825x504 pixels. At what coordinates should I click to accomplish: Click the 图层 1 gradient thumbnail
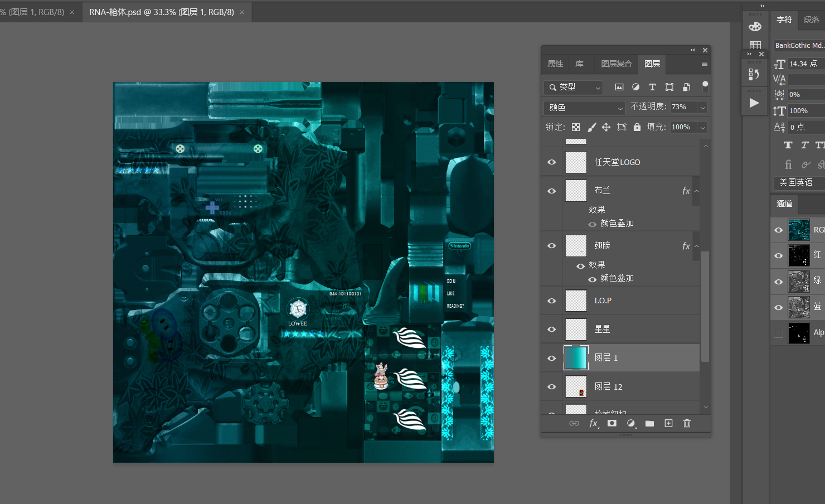(576, 358)
